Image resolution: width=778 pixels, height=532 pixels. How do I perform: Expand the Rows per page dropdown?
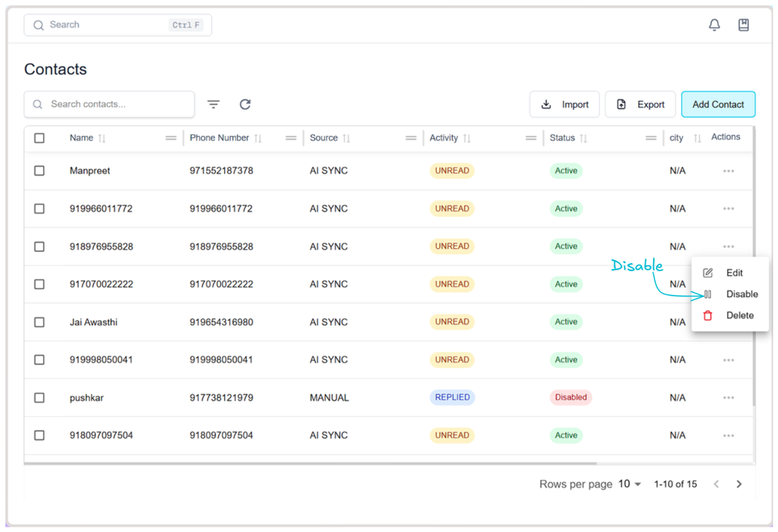click(x=629, y=484)
